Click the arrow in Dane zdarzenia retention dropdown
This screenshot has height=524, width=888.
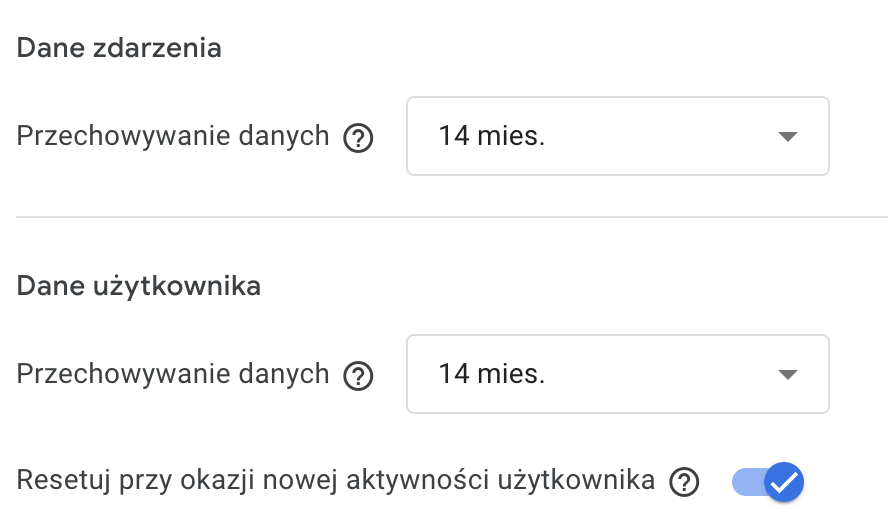point(788,136)
